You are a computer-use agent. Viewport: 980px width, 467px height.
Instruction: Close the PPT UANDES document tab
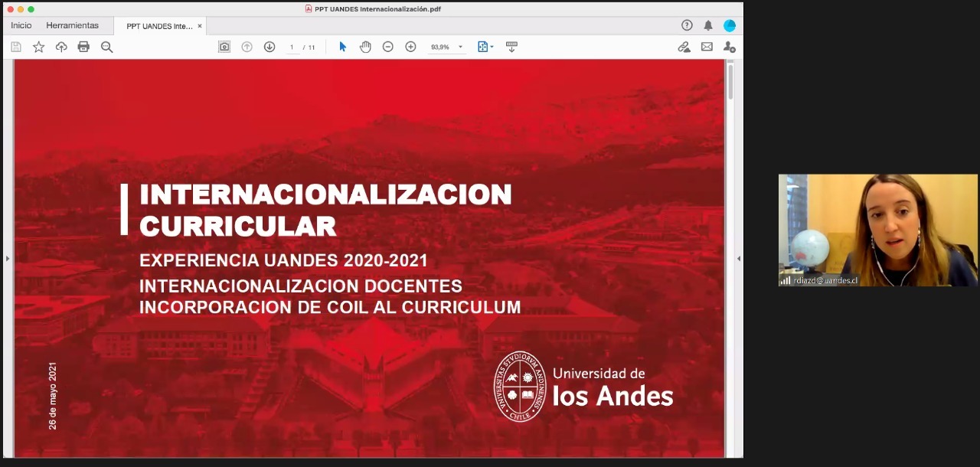coord(200,26)
